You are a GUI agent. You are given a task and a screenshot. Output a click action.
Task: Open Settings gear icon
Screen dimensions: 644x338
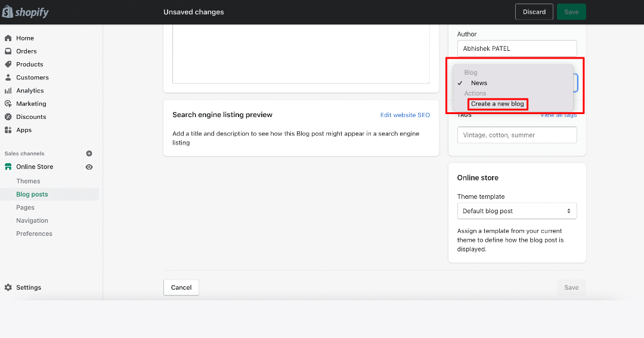(x=8, y=287)
